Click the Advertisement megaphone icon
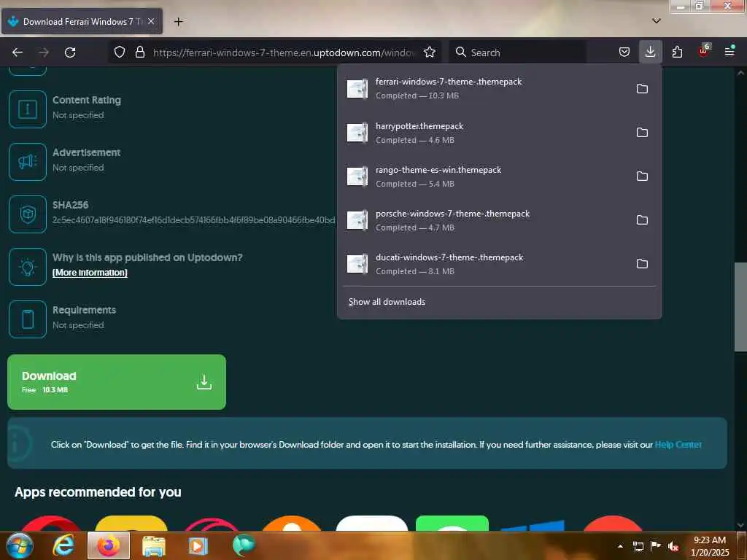747x560 pixels. tap(28, 162)
